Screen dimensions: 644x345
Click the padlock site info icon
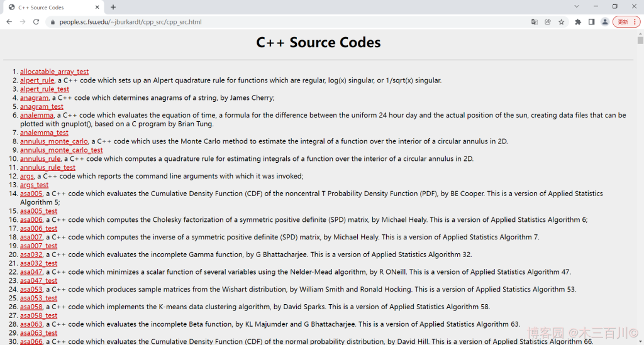click(53, 22)
